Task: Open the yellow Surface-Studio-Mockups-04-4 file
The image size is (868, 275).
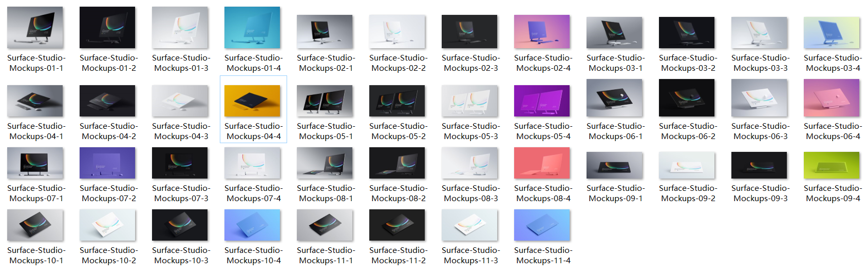Action: [x=252, y=101]
